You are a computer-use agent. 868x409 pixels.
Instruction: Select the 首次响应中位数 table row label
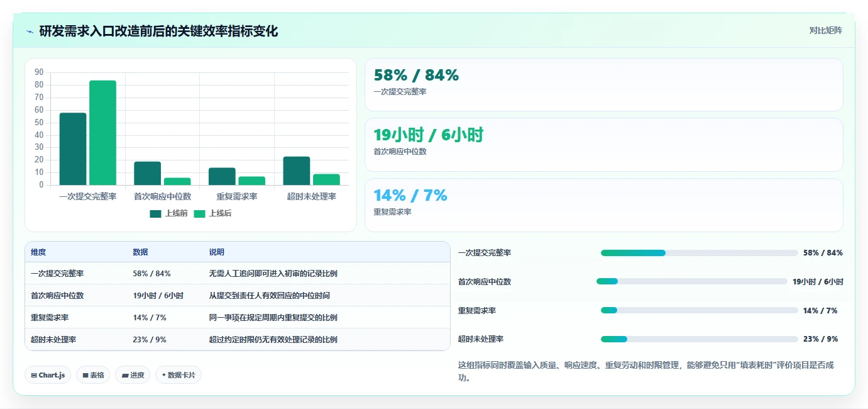57,296
